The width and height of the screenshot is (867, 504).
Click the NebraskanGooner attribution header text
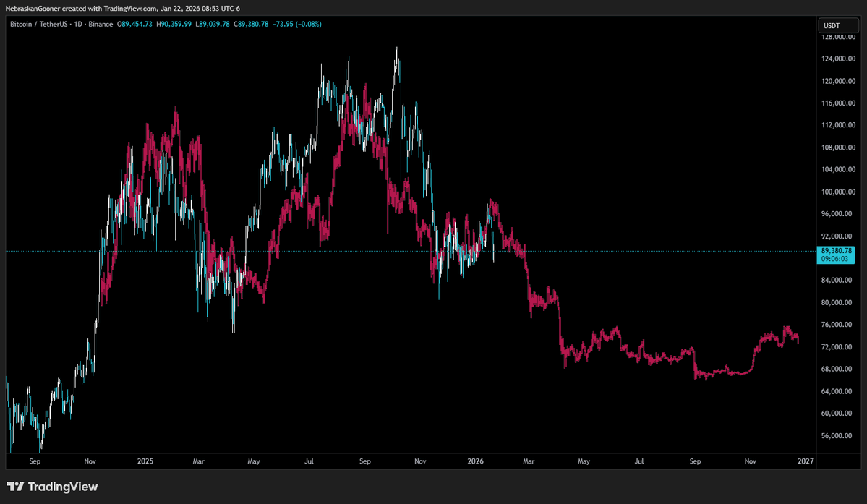tap(123, 8)
